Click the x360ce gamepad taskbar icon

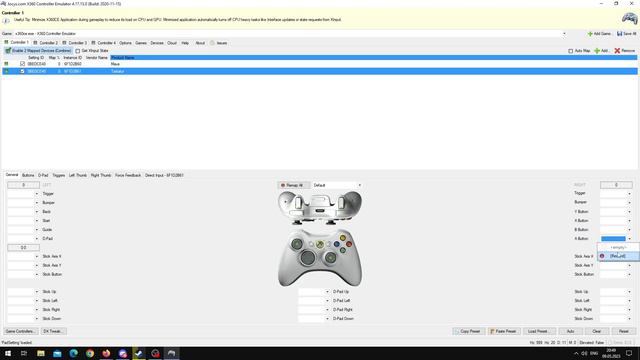[171, 353]
